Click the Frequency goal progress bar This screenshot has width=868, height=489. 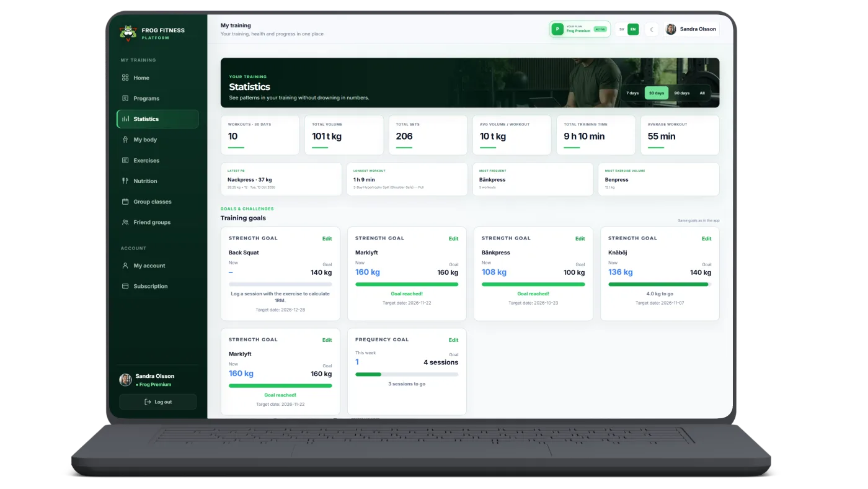407,374
